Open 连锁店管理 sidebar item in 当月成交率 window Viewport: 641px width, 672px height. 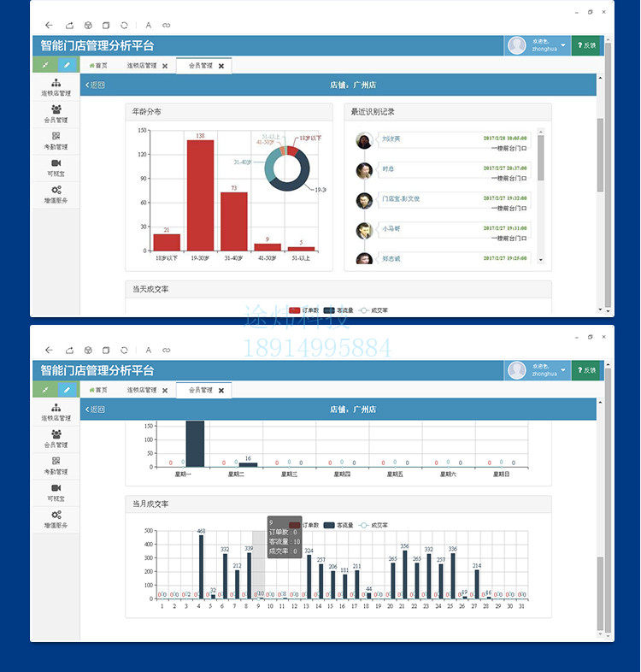click(56, 412)
